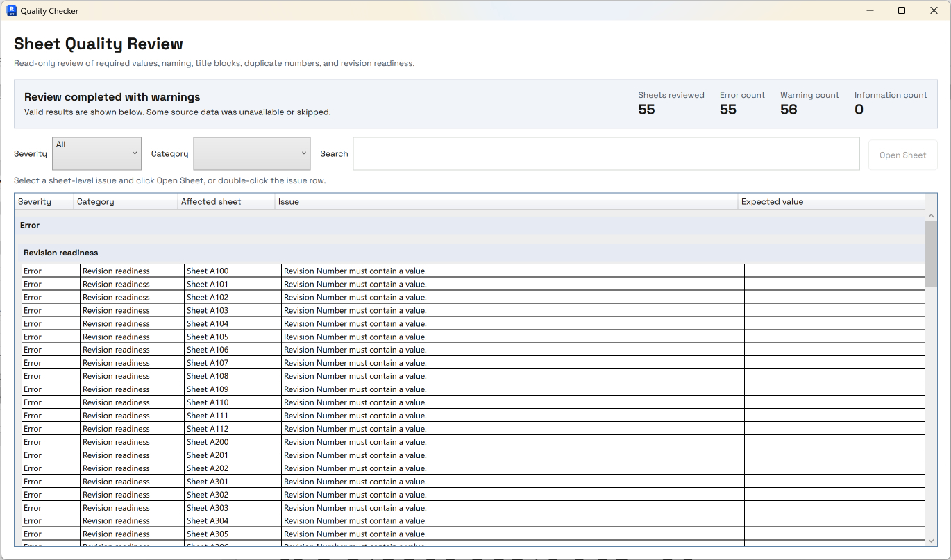Select the Sheet A105 cell
The width and height of the screenshot is (951, 560).
click(233, 337)
